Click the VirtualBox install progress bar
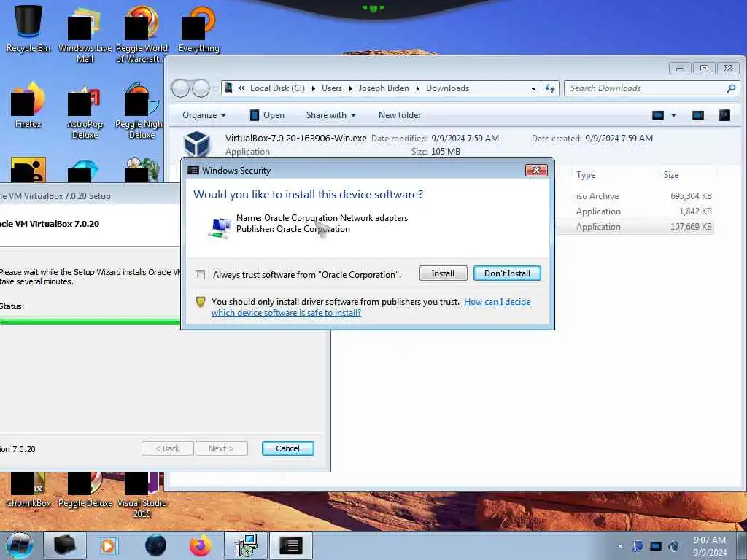Viewport: 747px width, 560px height. tap(90, 322)
